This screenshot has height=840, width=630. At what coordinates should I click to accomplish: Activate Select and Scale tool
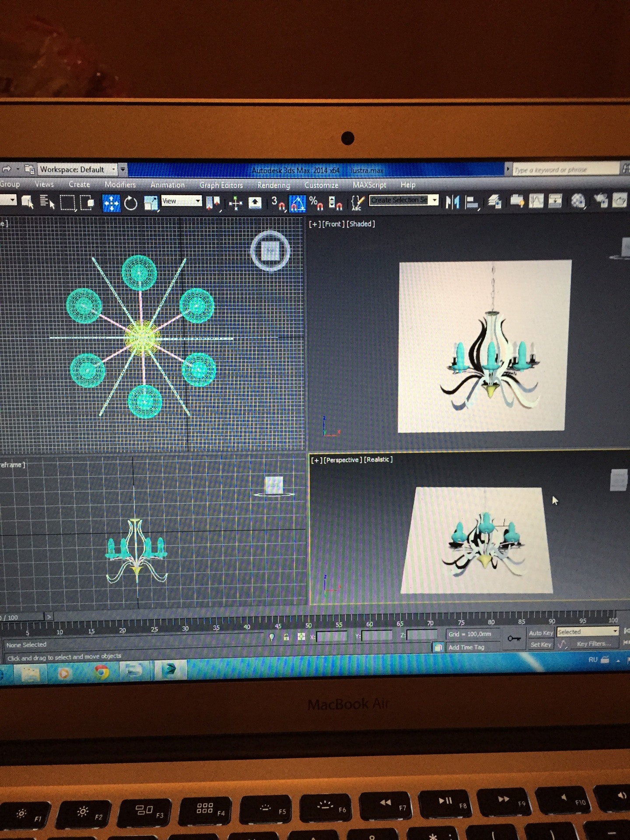151,203
